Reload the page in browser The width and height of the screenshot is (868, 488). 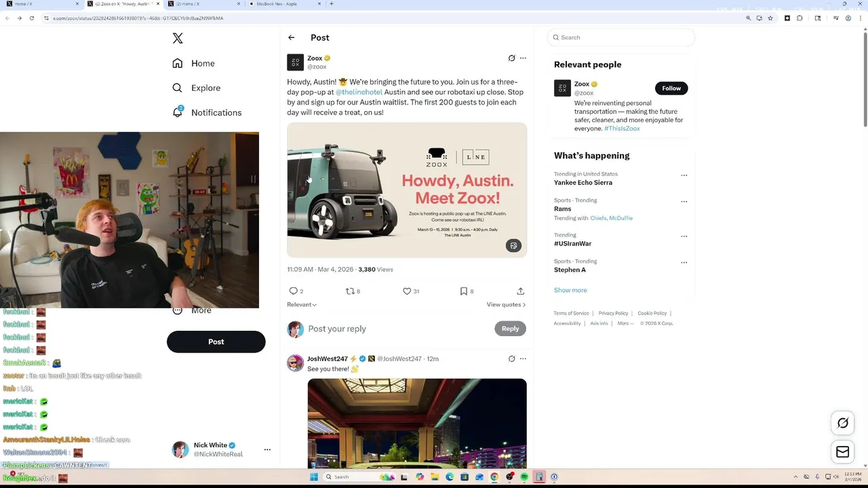[31, 18]
